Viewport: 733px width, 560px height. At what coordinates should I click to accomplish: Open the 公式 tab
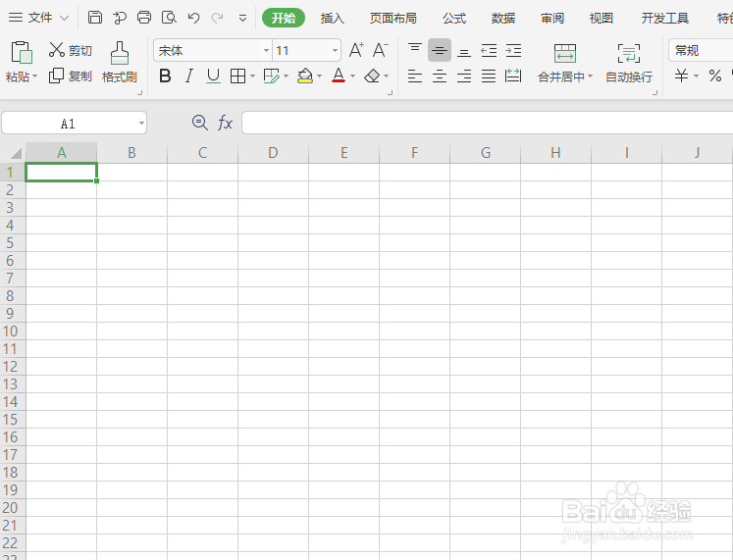click(454, 19)
